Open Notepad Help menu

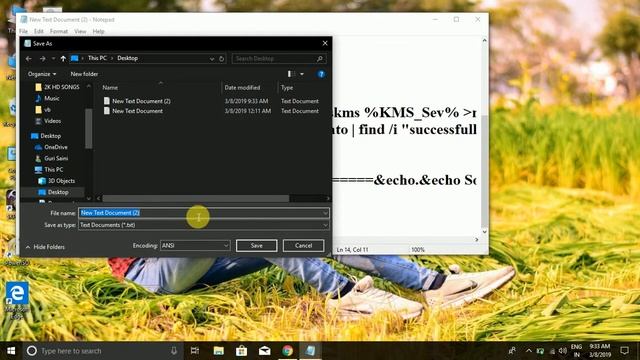[98, 31]
